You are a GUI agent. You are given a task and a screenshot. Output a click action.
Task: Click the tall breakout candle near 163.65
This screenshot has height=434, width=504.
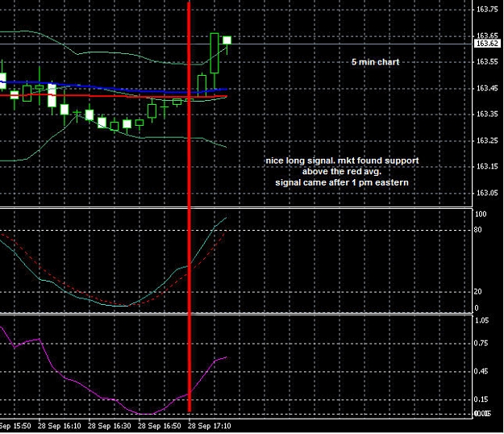click(215, 53)
